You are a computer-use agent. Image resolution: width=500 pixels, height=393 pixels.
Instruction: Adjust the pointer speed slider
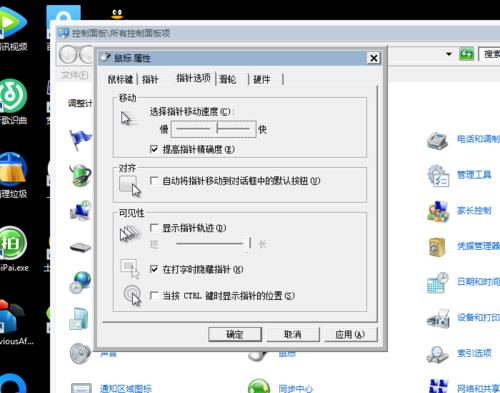pyautogui.click(x=213, y=129)
